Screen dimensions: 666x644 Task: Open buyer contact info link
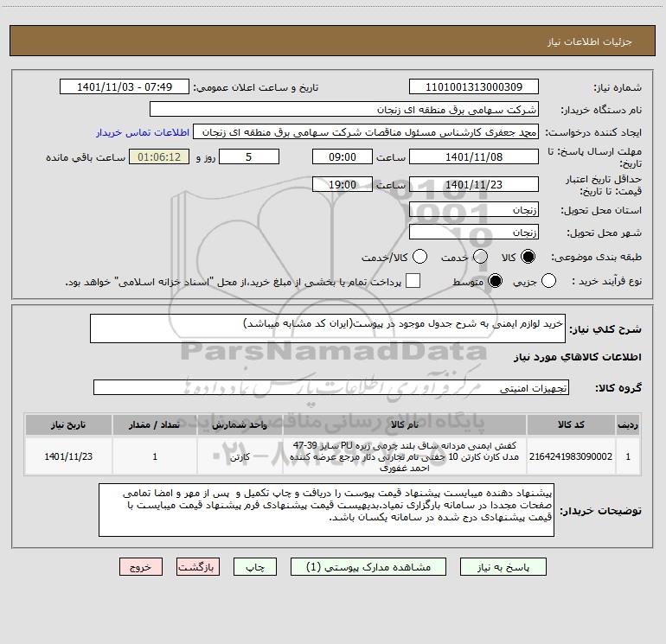click(143, 132)
